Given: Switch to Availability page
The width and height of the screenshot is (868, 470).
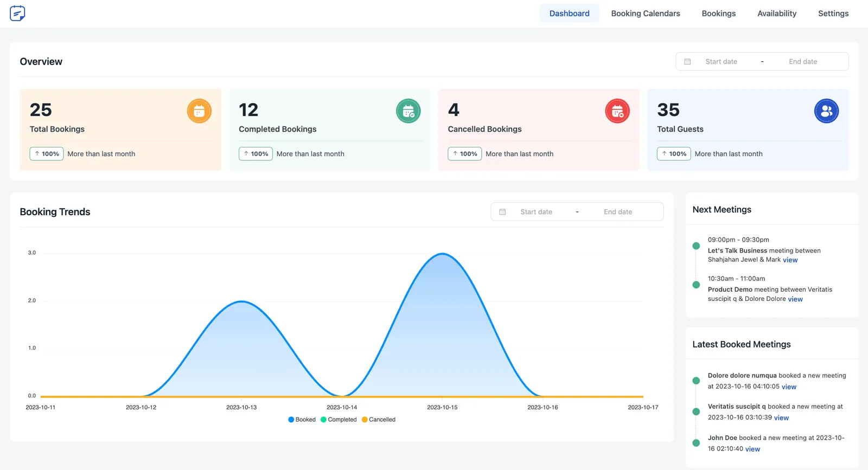Looking at the screenshot, I should (x=777, y=14).
